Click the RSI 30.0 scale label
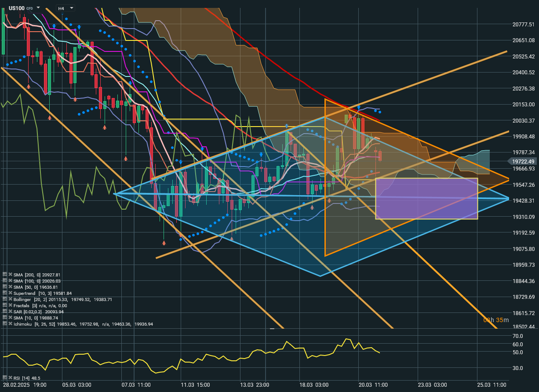Screen dimensions: 539x392 (x=518, y=368)
